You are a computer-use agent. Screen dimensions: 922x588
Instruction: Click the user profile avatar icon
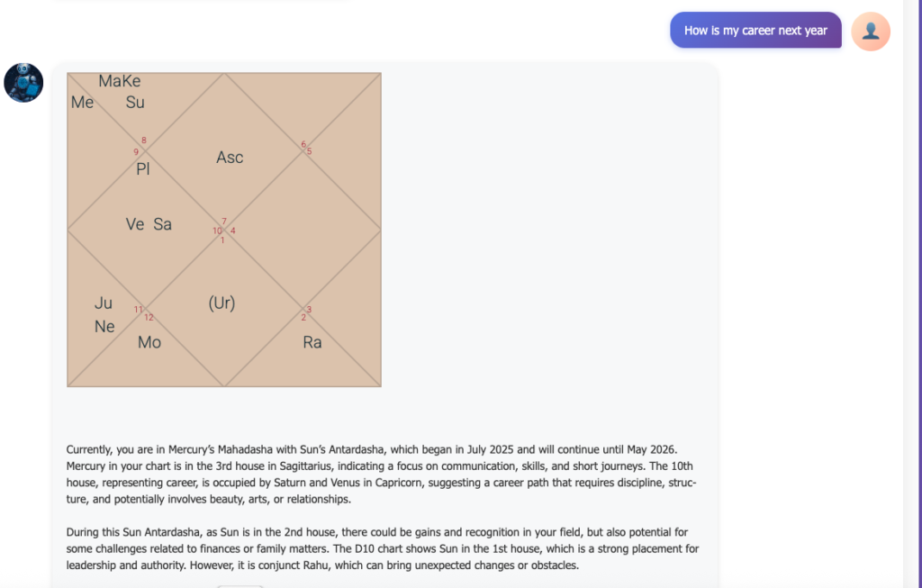(x=870, y=32)
